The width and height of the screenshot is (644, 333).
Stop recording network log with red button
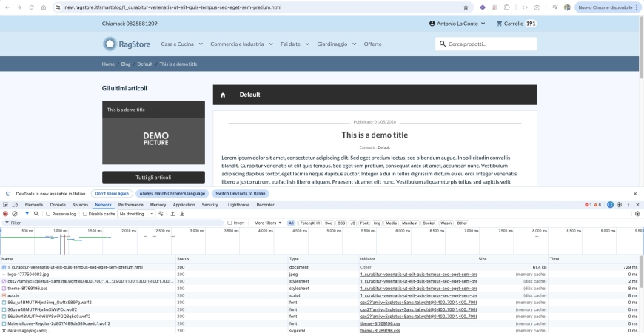click(x=5, y=214)
